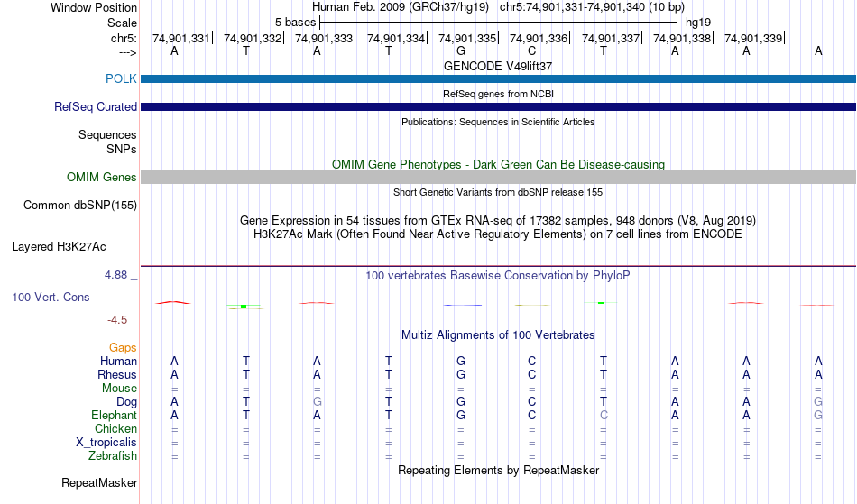Click the 4.88 conservation scale value
This screenshot has width=857, height=504.
(x=115, y=275)
